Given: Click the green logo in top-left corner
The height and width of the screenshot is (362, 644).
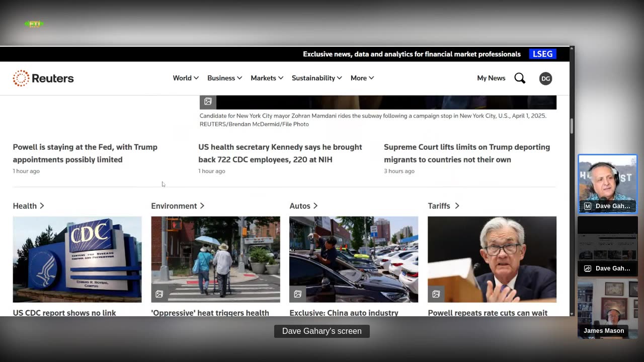Looking at the screenshot, I should tap(34, 24).
